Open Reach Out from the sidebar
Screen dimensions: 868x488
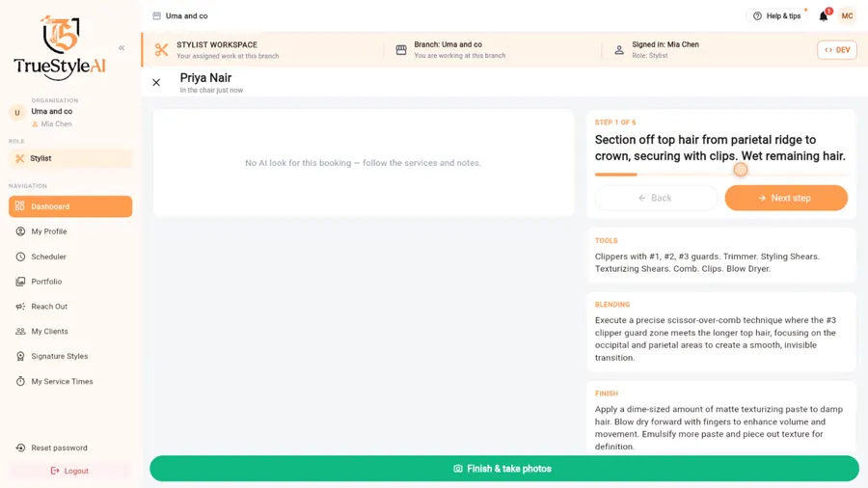70,307
